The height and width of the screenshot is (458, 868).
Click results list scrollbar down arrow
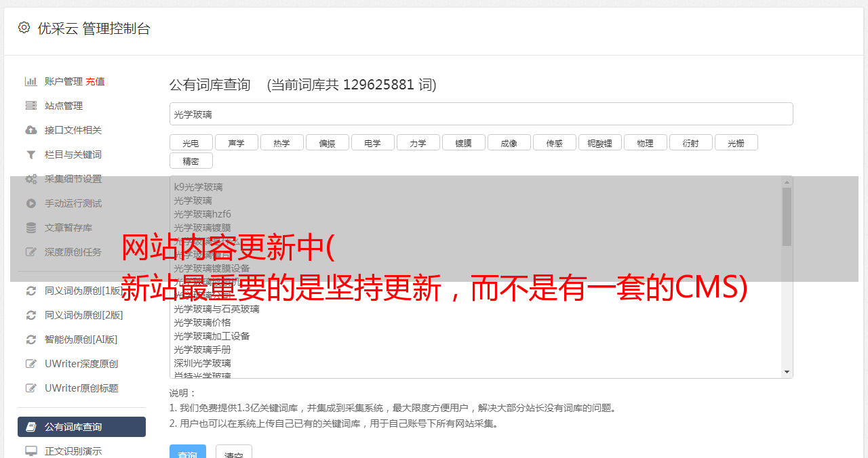(787, 372)
